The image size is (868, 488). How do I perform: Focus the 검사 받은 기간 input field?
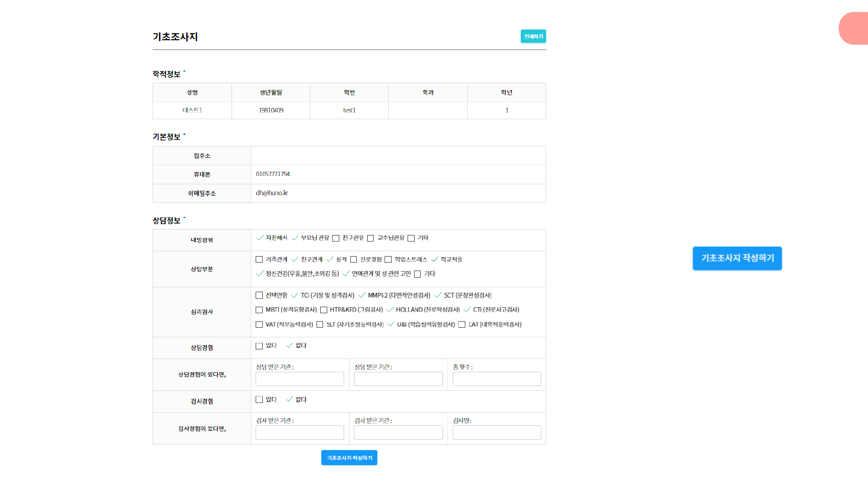398,433
